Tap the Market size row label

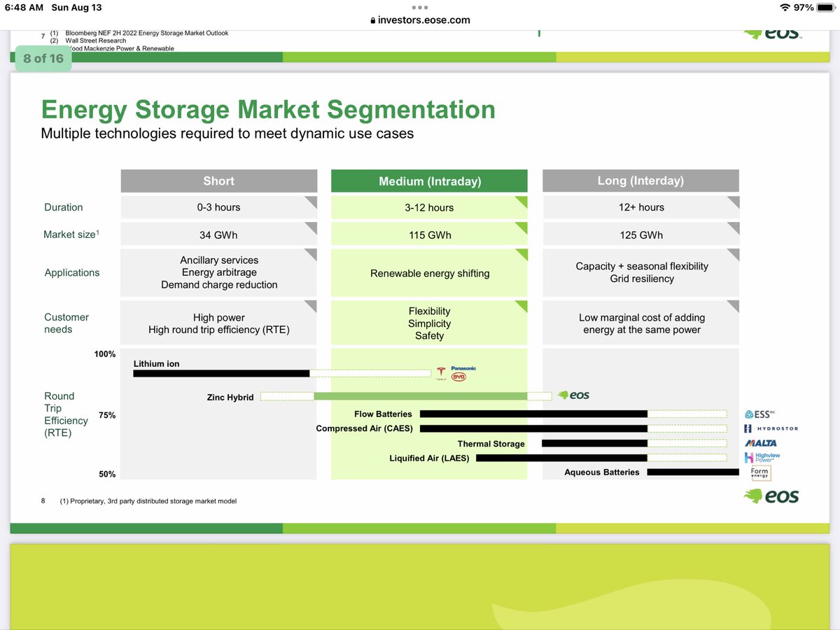coord(71,234)
